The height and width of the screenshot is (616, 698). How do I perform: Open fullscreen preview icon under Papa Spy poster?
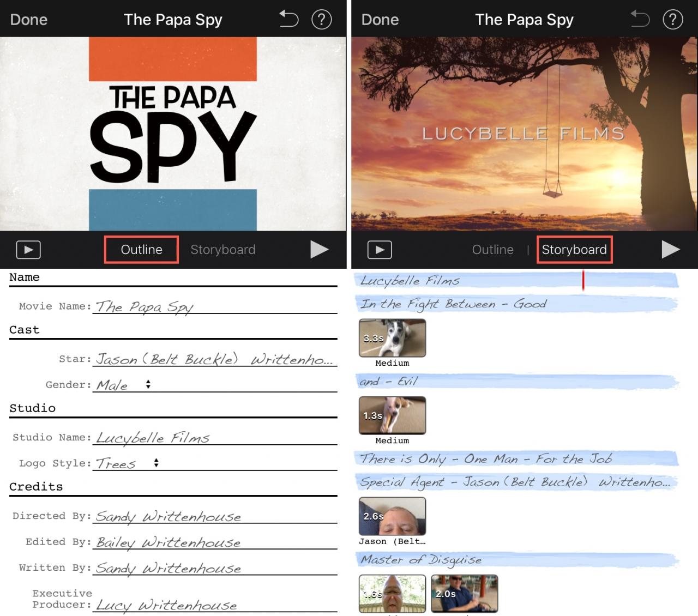[28, 250]
